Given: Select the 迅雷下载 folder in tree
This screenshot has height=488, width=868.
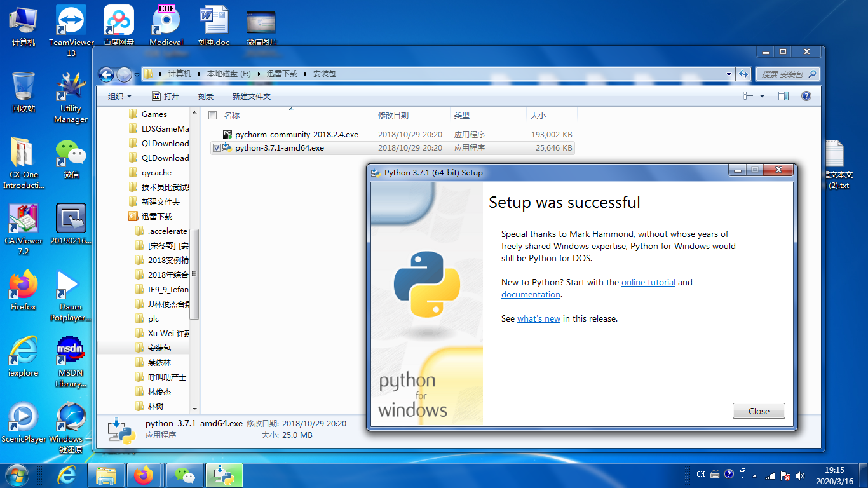Looking at the screenshot, I should pos(156,216).
